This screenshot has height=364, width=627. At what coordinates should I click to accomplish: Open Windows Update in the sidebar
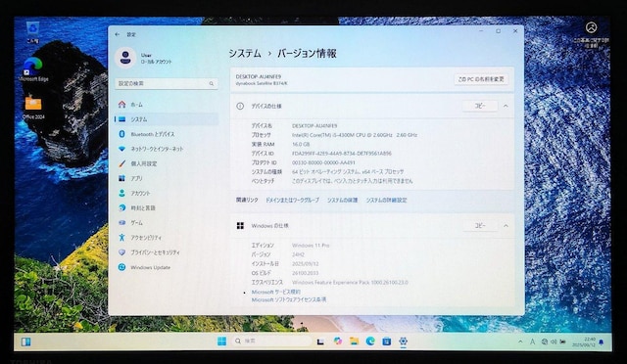coord(167,267)
